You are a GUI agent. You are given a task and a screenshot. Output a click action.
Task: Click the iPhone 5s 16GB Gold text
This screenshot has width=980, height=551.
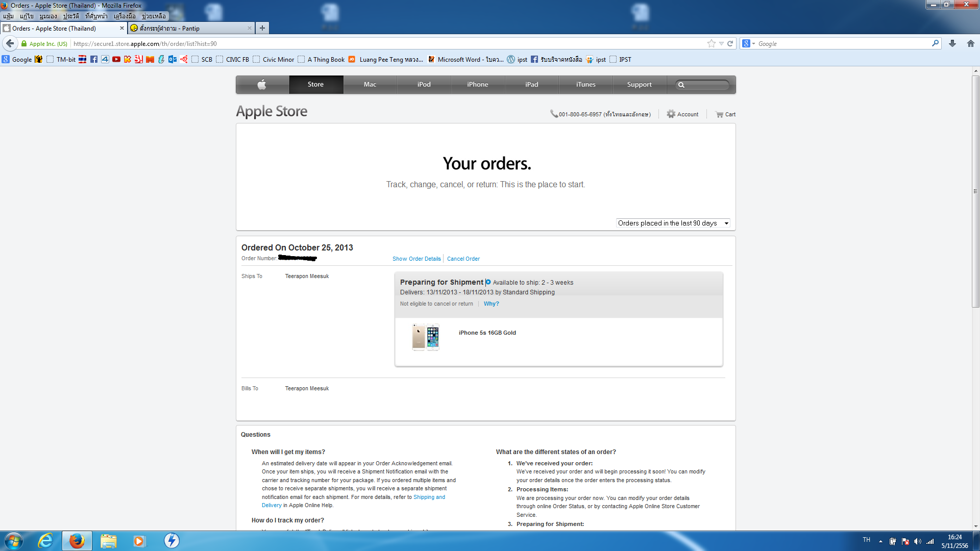487,333
